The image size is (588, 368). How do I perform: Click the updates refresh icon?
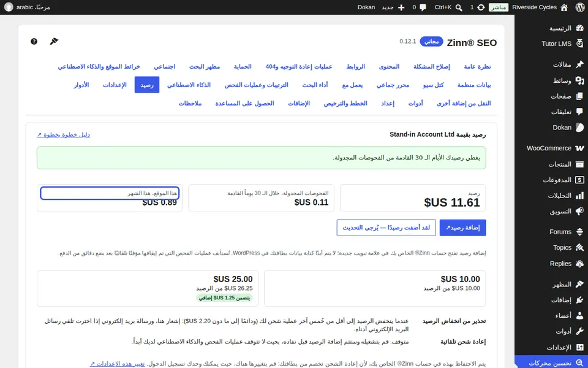[x=481, y=7]
